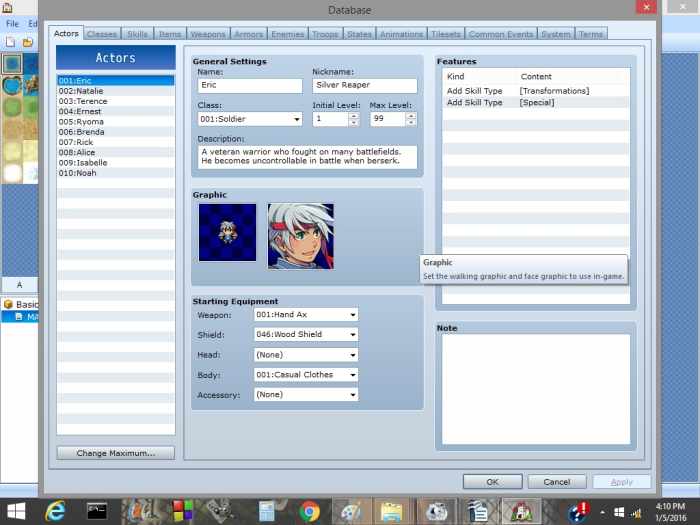Open Command Prompt from the taskbar
The width and height of the screenshot is (700, 525).
(x=97, y=511)
